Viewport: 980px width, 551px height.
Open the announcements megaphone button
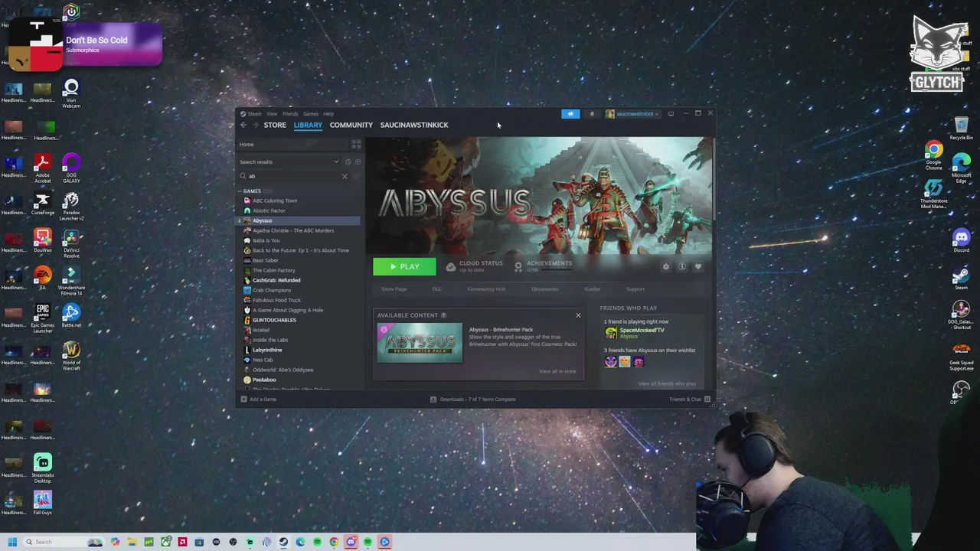coord(570,114)
